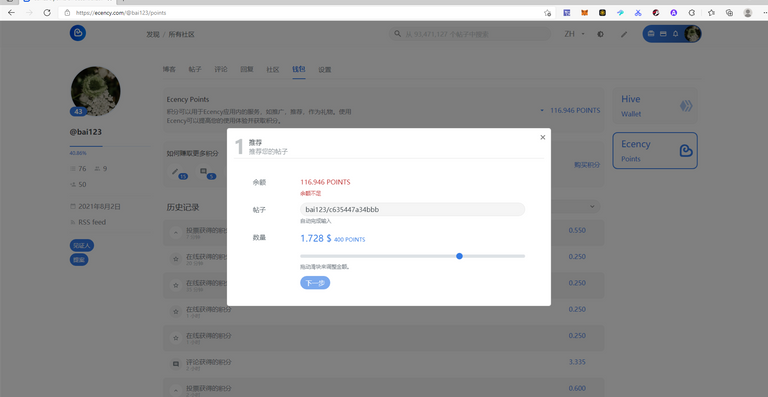
Task: Click the 0.550 points history value
Action: pyautogui.click(x=577, y=230)
